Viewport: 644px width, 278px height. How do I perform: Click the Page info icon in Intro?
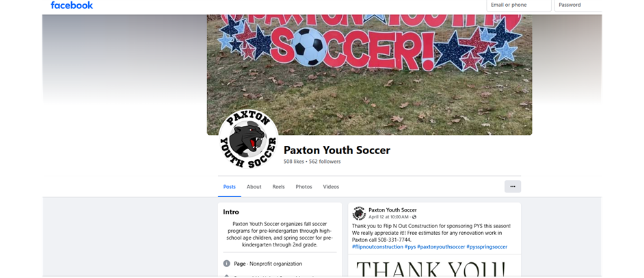click(x=227, y=264)
